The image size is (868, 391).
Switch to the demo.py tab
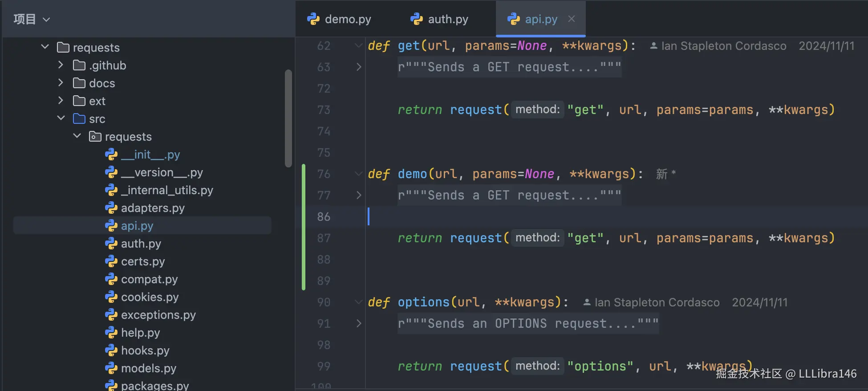point(340,19)
